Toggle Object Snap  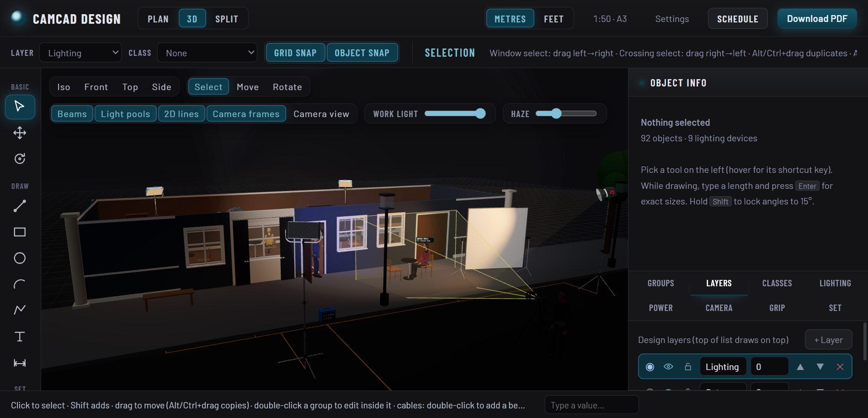coord(362,53)
